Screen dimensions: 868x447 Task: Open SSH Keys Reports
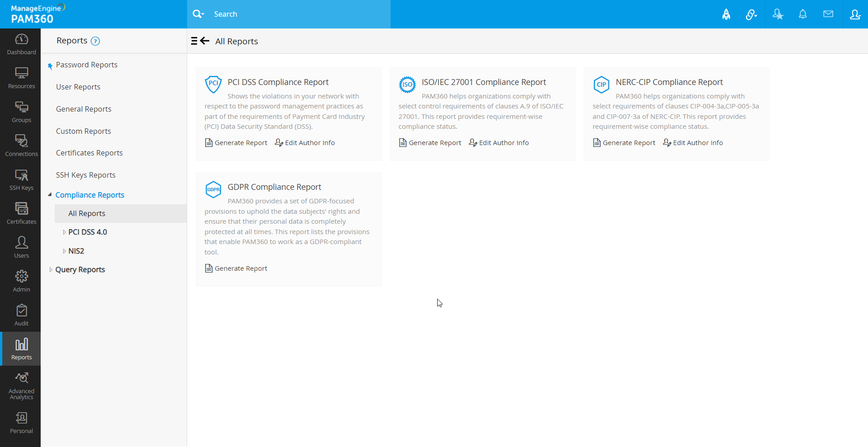coord(86,175)
